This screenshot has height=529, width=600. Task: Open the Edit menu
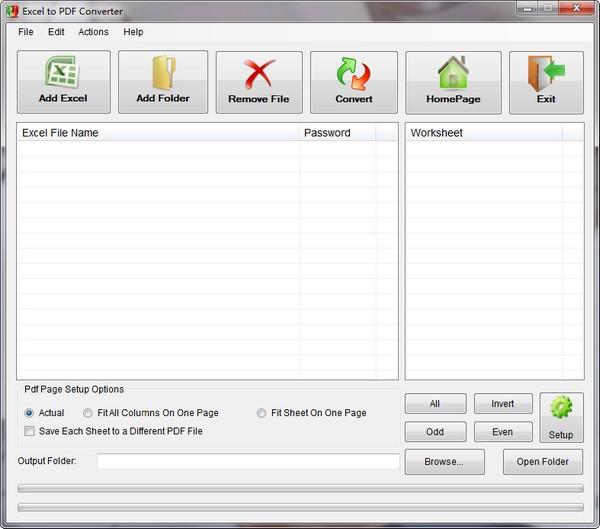[x=56, y=32]
